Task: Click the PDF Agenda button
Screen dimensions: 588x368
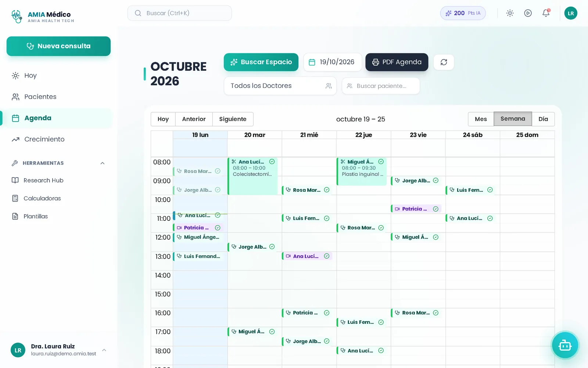Action: 397,62
